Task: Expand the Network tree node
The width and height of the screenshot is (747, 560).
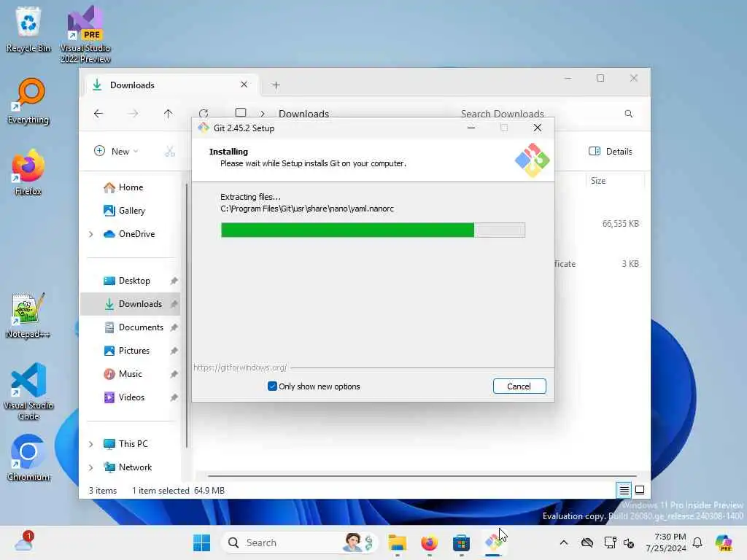Action: pyautogui.click(x=90, y=467)
